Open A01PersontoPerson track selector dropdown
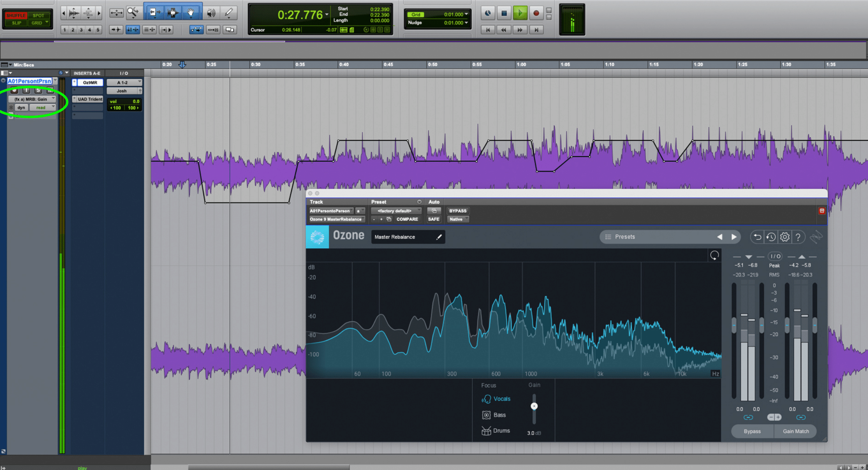The width and height of the screenshot is (868, 470). [331, 211]
